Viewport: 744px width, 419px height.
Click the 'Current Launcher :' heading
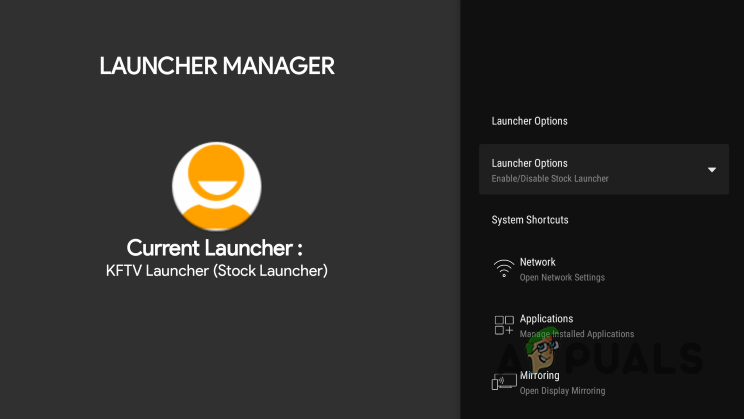pyautogui.click(x=214, y=248)
